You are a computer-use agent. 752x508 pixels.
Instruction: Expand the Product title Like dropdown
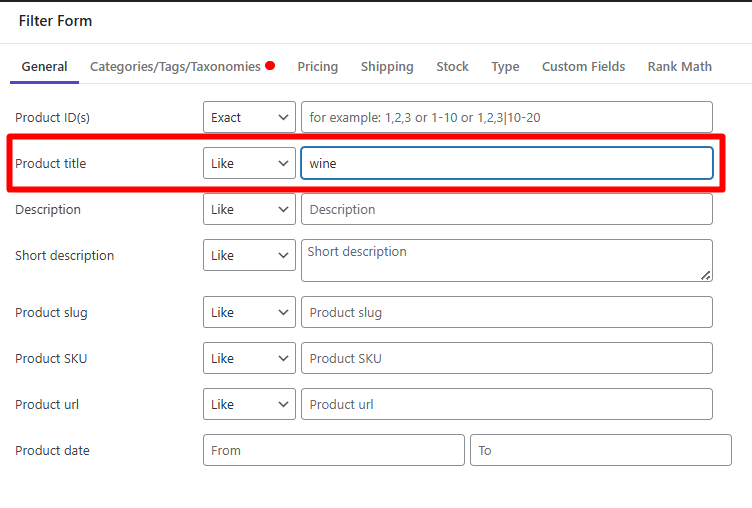click(x=249, y=163)
